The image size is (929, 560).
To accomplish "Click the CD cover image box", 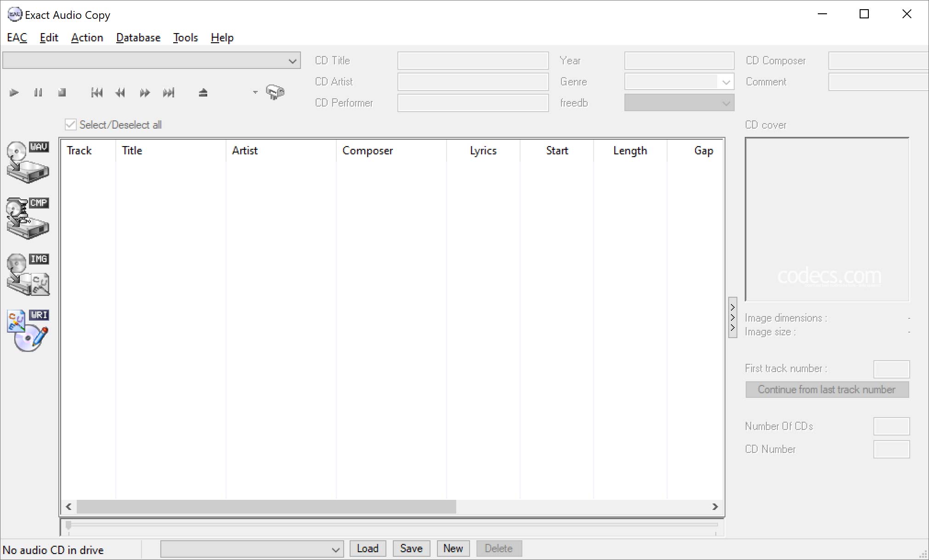I will tap(827, 219).
